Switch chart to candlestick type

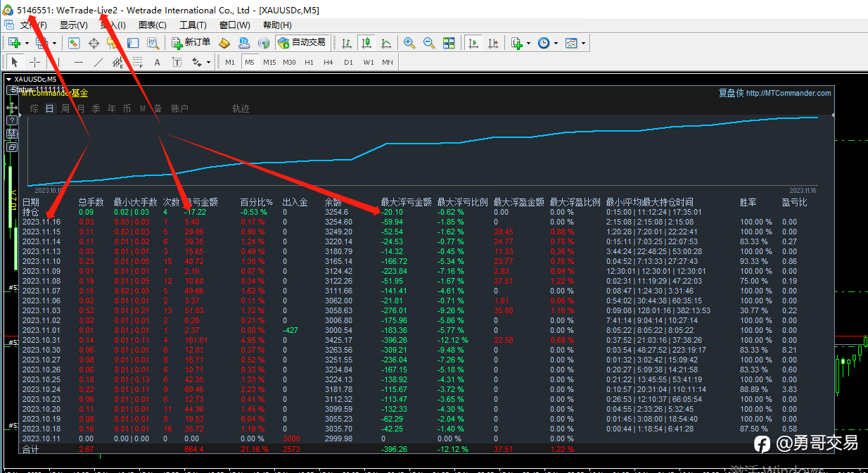tap(366, 43)
